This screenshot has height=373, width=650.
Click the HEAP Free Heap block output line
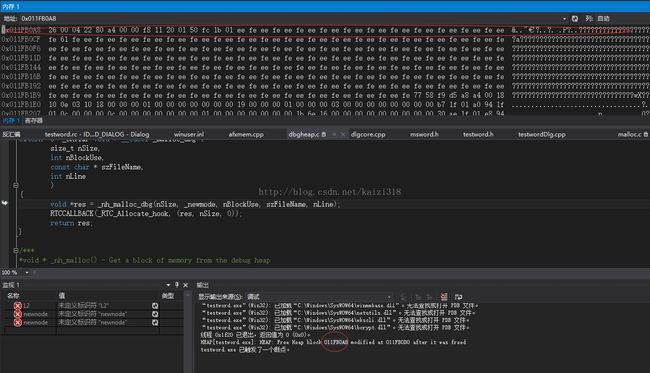(333, 342)
